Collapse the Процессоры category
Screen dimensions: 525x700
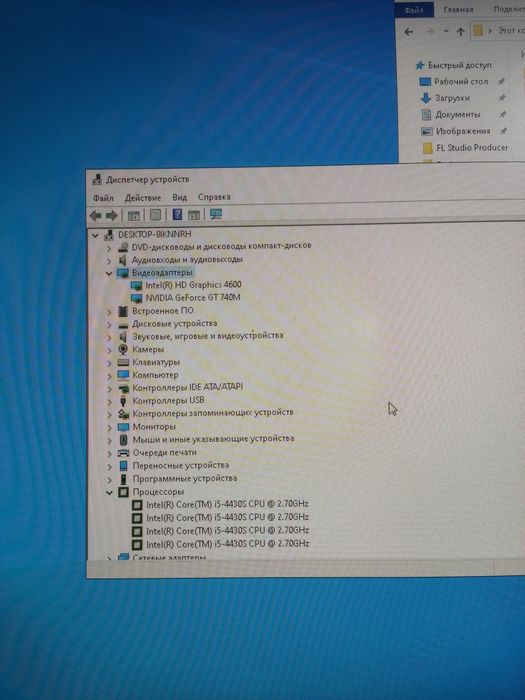(109, 492)
